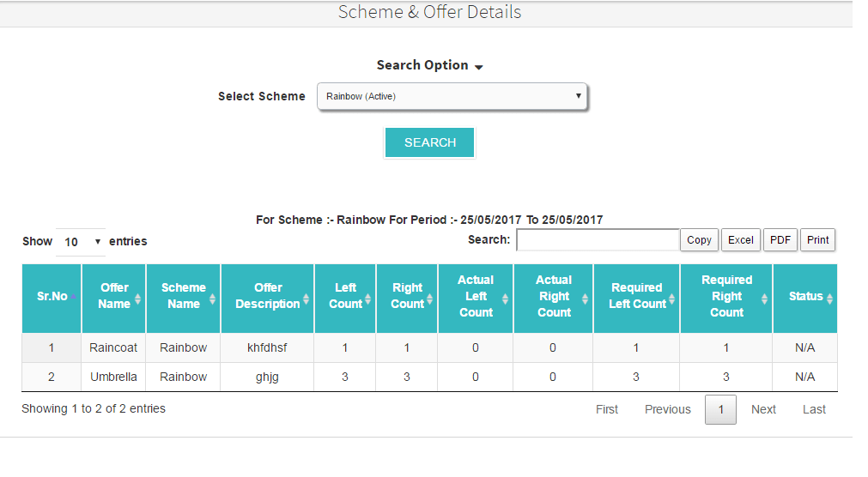Open the Select Scheme dropdown
Viewport: 868px width, 477px height.
[452, 97]
